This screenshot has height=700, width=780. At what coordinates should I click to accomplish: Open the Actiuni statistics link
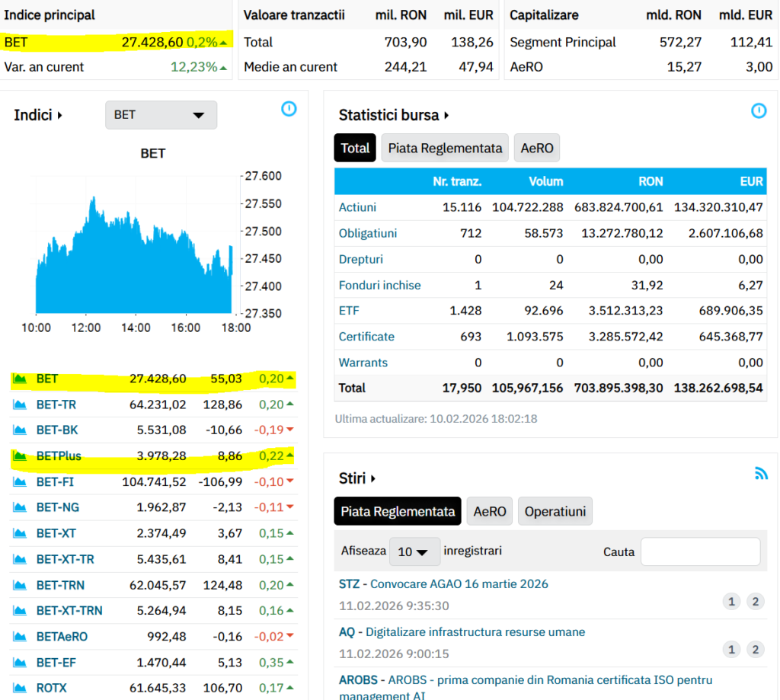point(357,207)
